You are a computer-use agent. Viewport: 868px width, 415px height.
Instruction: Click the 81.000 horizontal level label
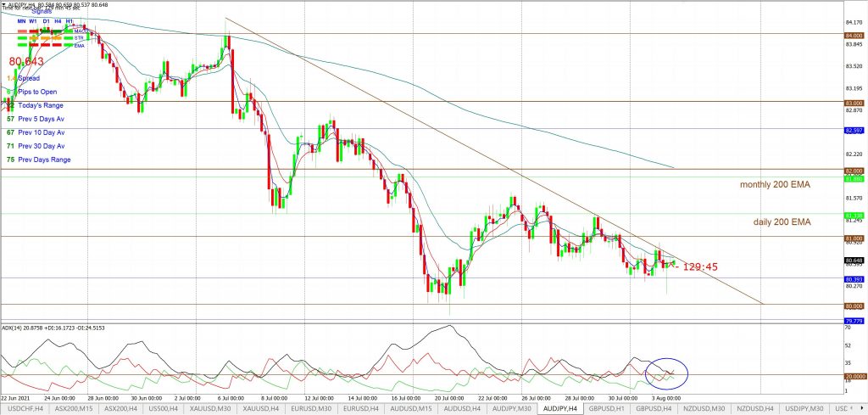click(854, 238)
